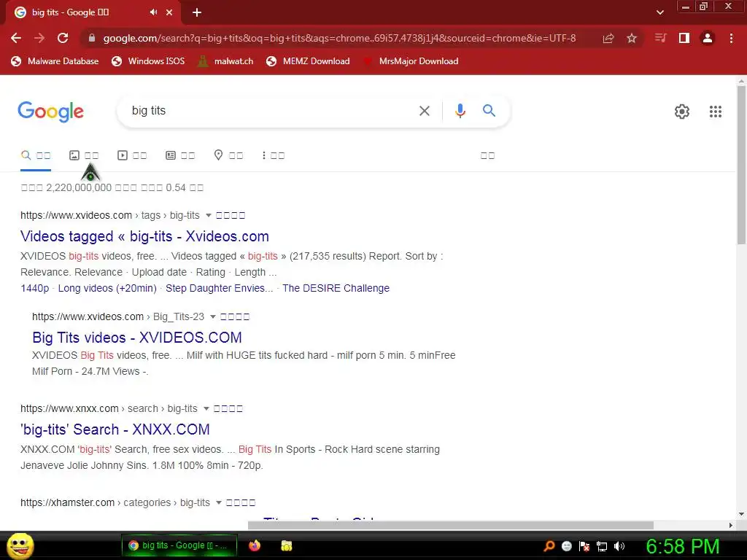Open the tab search chevron
This screenshot has height=560, width=747.
[x=659, y=12]
